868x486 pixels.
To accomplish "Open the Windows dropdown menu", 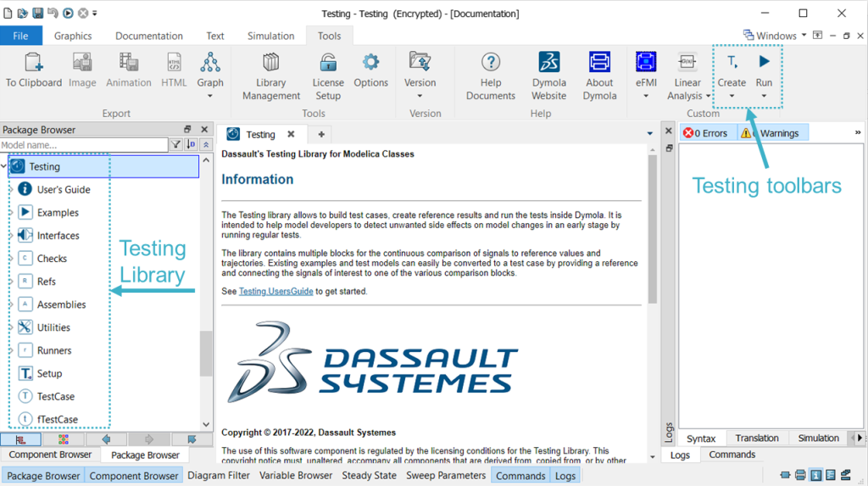I will tap(775, 36).
